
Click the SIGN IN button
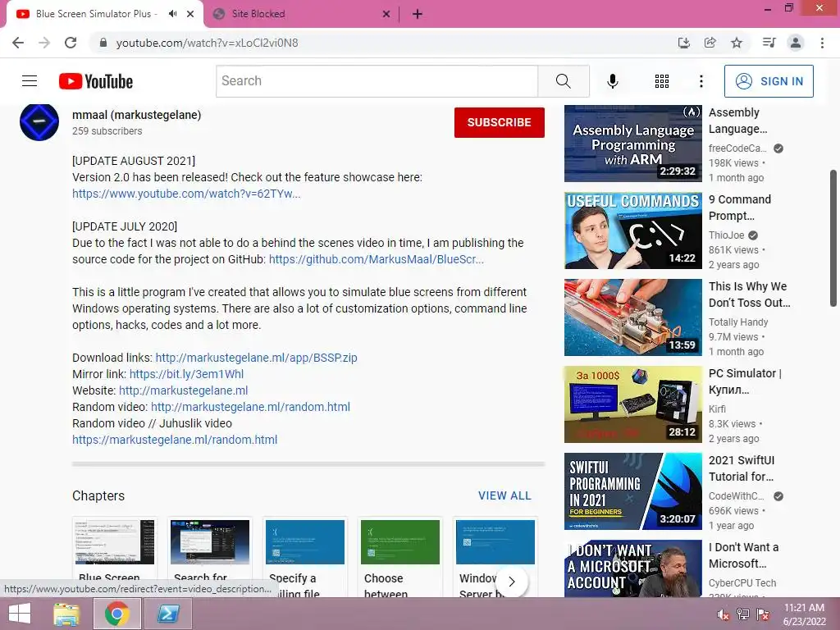(769, 81)
